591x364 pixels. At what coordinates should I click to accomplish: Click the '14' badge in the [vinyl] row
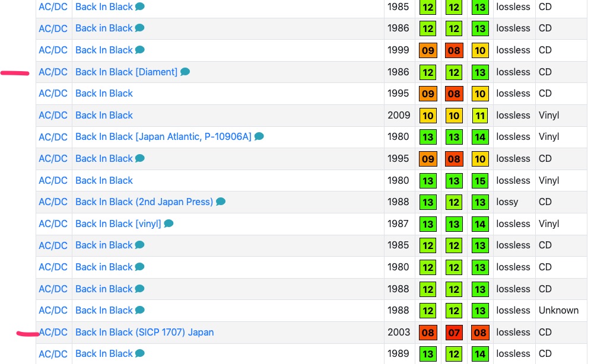pyautogui.click(x=480, y=224)
